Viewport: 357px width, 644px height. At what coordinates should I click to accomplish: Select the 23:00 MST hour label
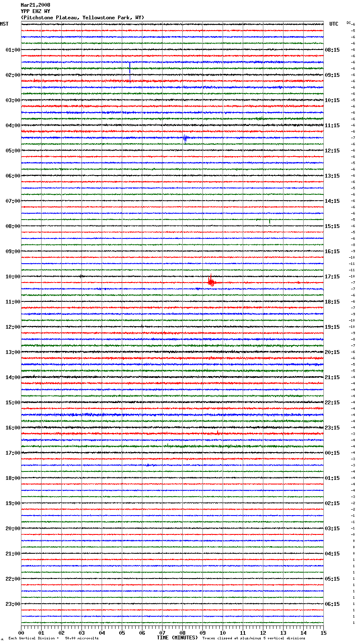point(13,604)
